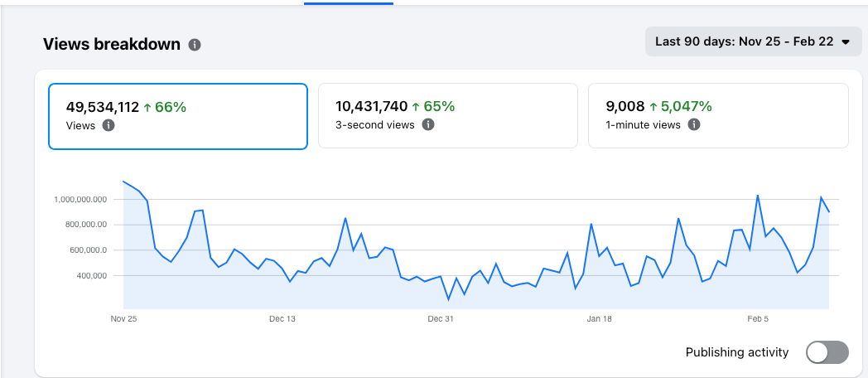The image size is (868, 378).
Task: Click info icon next to Views label
Action: [x=108, y=126]
